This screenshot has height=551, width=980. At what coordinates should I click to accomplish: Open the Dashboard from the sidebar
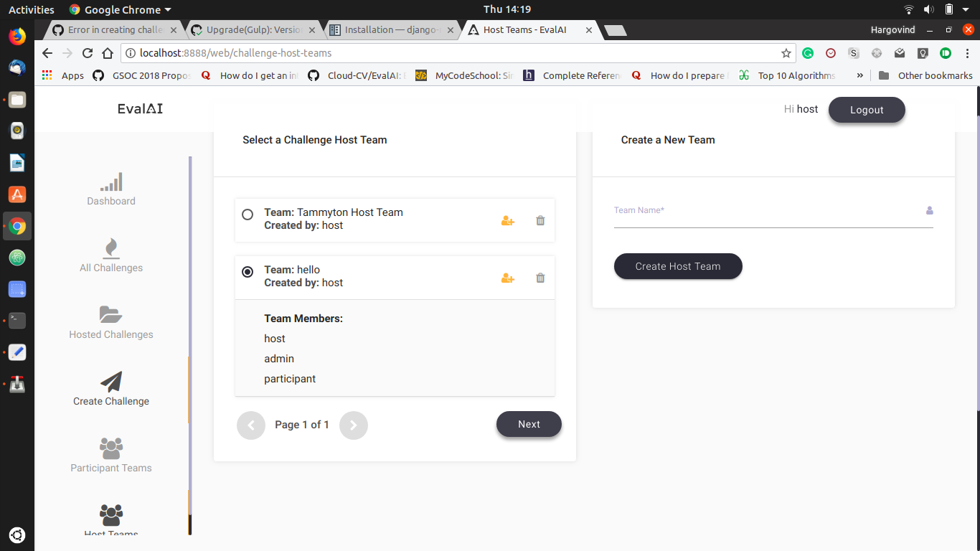(110, 189)
